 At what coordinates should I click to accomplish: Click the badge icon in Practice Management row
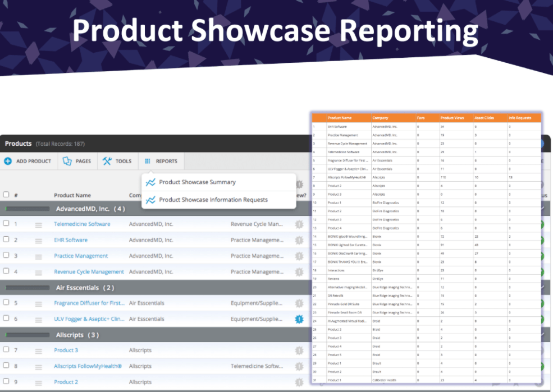[x=299, y=256]
